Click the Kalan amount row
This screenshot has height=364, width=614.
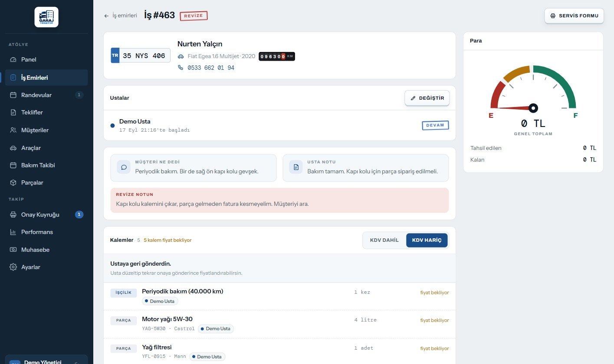pos(533,160)
